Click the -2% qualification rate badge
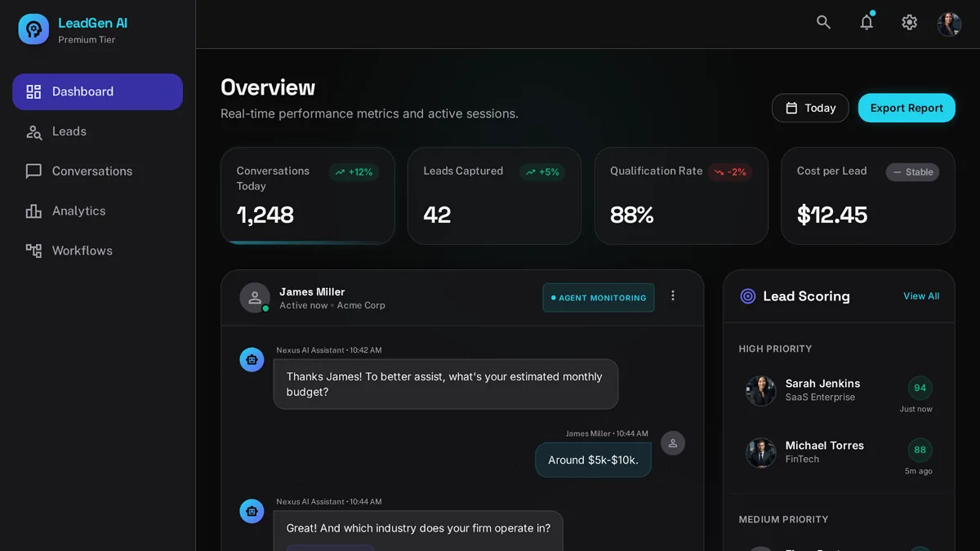The width and height of the screenshot is (980, 551). tap(729, 172)
